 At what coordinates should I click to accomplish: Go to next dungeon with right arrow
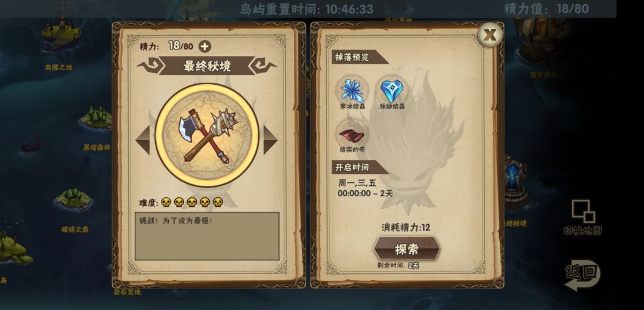[270, 140]
